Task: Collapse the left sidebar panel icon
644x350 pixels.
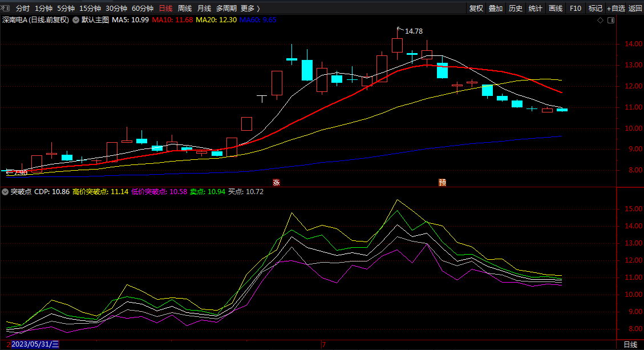Action: point(5,8)
